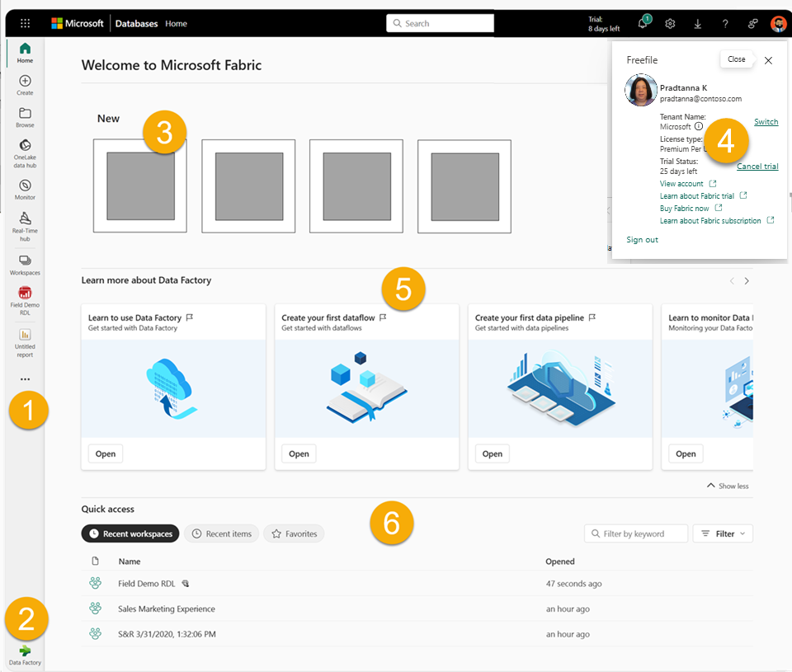Click the Filter by keyword field
The width and height of the screenshot is (792, 672).
coord(636,533)
